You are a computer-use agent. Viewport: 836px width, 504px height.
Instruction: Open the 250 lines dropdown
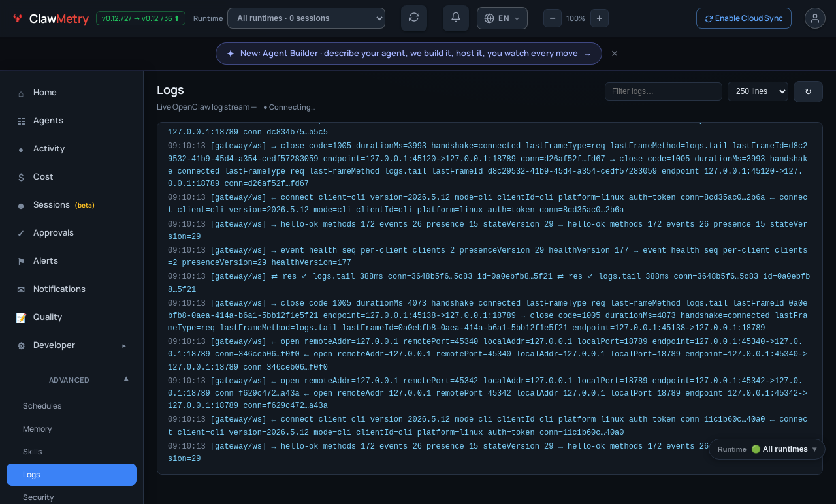click(758, 91)
